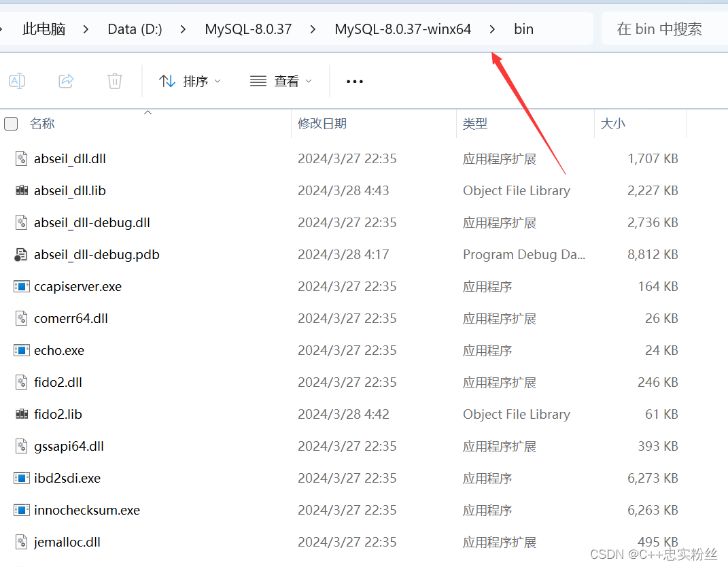
Task: Select the fido2.lib file icon
Action: (x=21, y=414)
